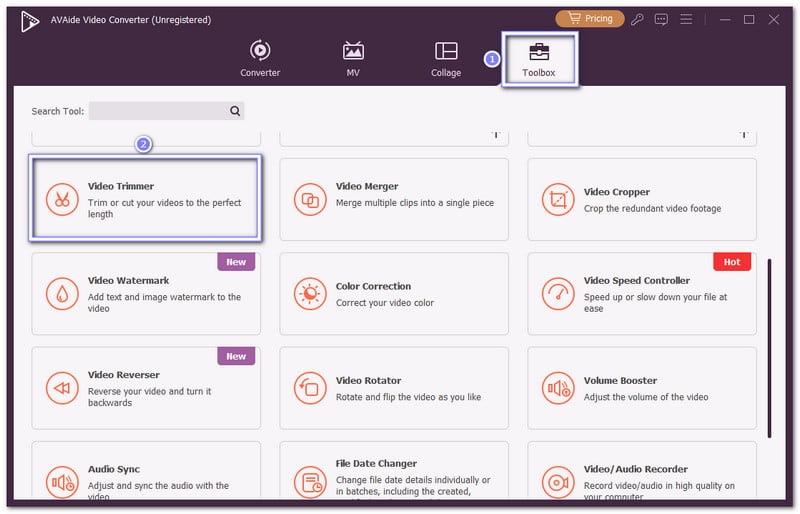Select the Video Trimmer scissors icon
The image size is (800, 514).
pyautogui.click(x=62, y=199)
